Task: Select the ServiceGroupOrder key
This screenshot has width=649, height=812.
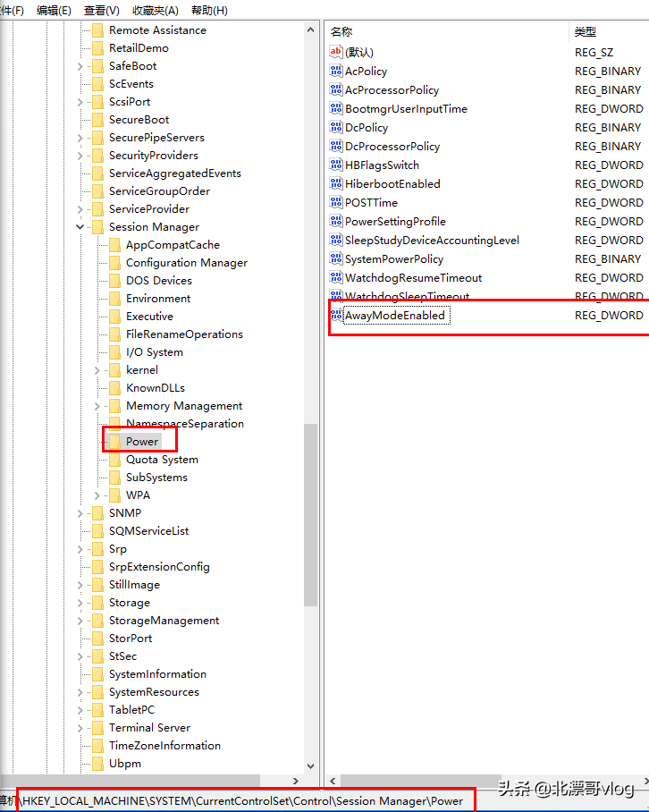Action: (x=159, y=191)
